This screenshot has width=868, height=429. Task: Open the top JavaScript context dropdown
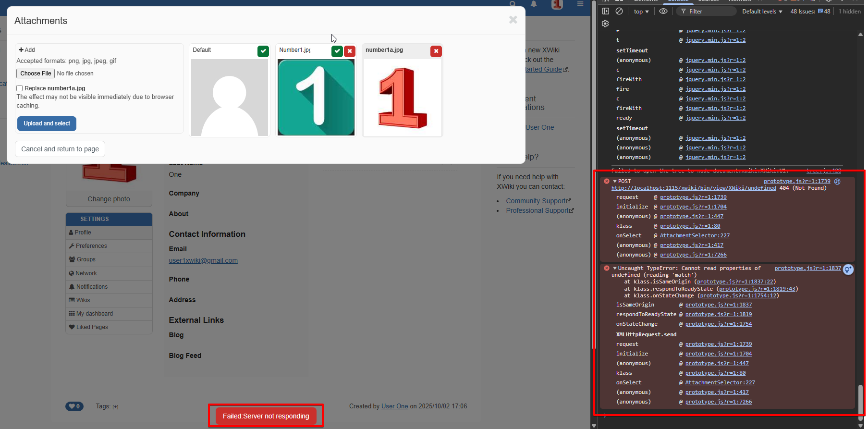tap(641, 12)
